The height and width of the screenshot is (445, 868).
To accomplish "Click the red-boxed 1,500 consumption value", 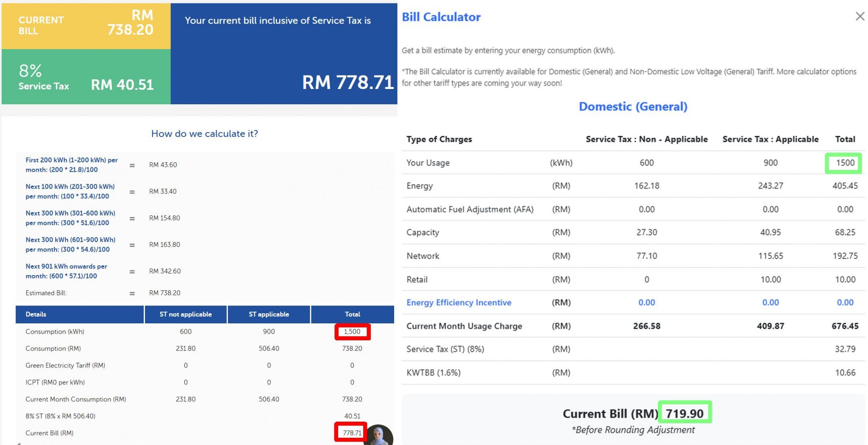I will pos(353,331).
